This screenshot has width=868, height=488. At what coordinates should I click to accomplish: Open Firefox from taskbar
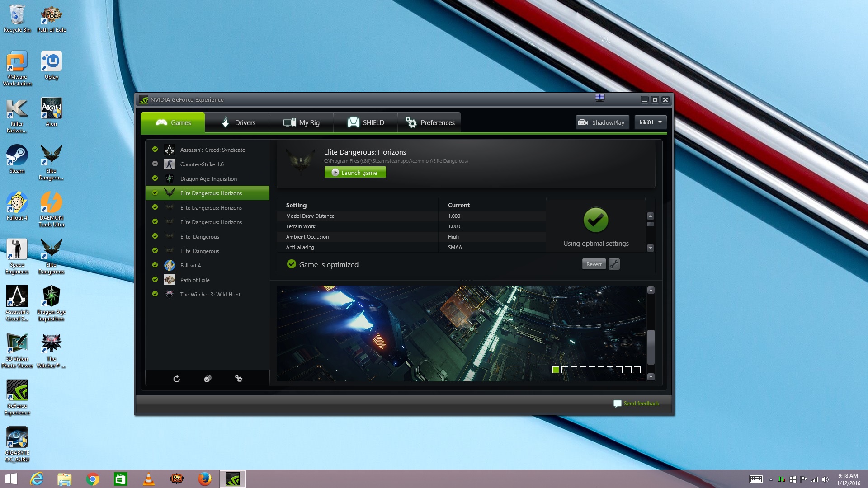tap(204, 479)
